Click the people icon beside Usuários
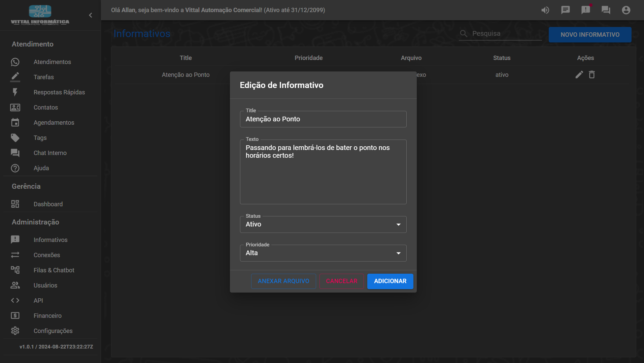 point(15,285)
